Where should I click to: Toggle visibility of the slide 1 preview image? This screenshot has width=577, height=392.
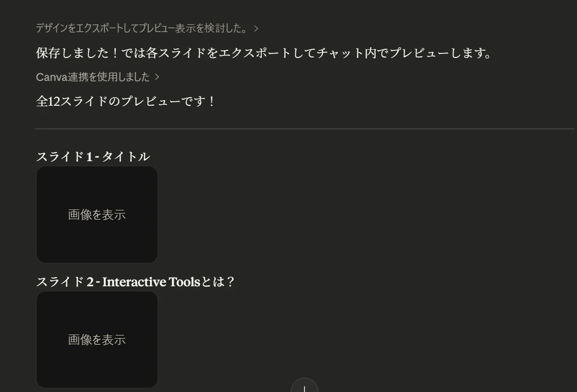pyautogui.click(x=97, y=215)
